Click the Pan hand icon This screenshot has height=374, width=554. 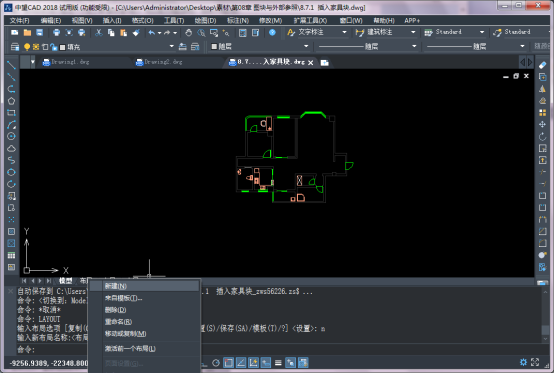point(189,33)
